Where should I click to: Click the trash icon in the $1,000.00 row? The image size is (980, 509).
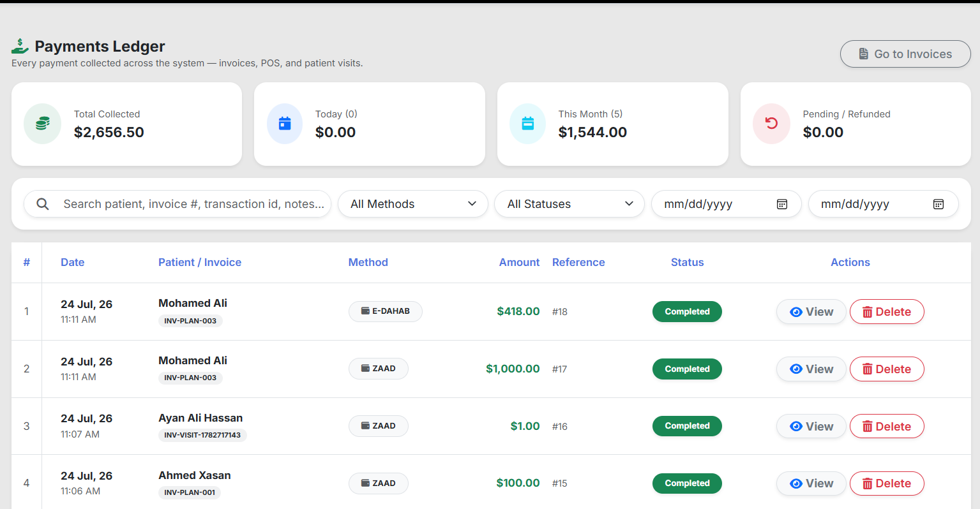point(868,369)
